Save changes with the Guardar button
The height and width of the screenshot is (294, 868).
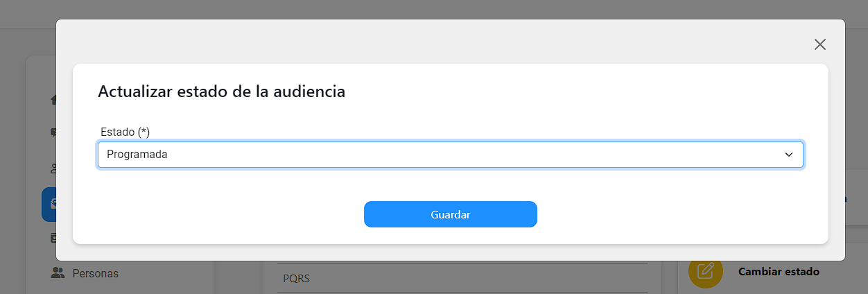[451, 214]
